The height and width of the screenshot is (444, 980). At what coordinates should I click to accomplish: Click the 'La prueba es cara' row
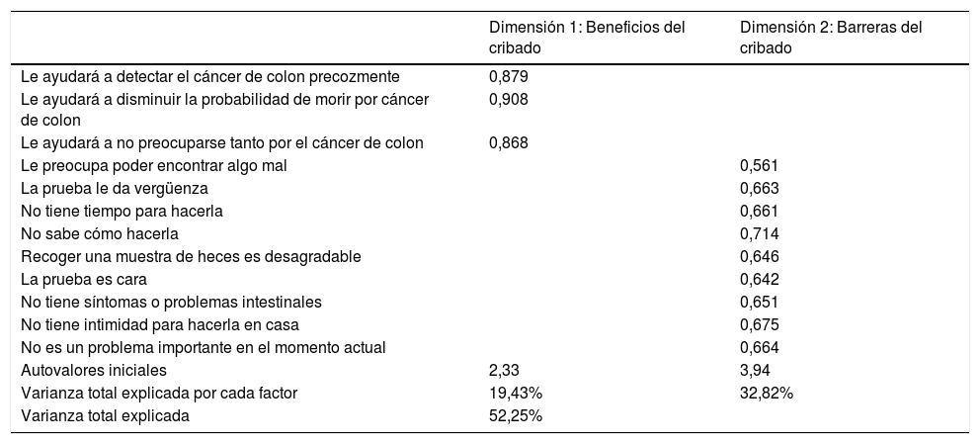point(85,279)
